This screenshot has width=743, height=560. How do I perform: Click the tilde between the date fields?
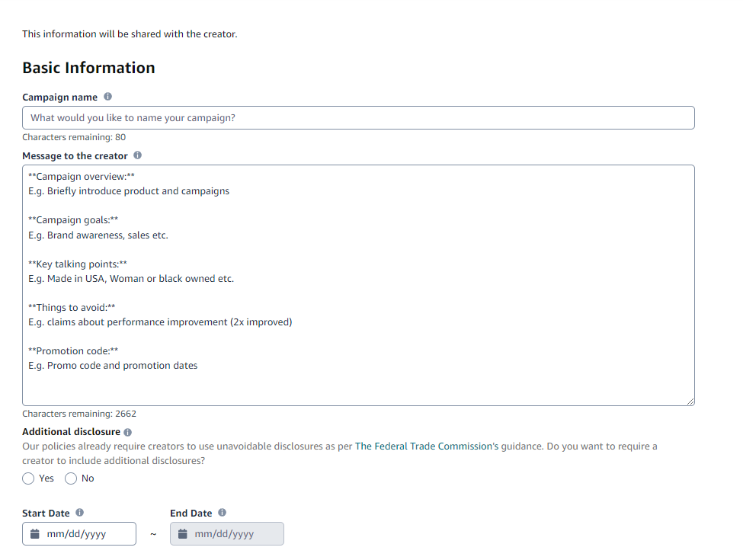153,533
